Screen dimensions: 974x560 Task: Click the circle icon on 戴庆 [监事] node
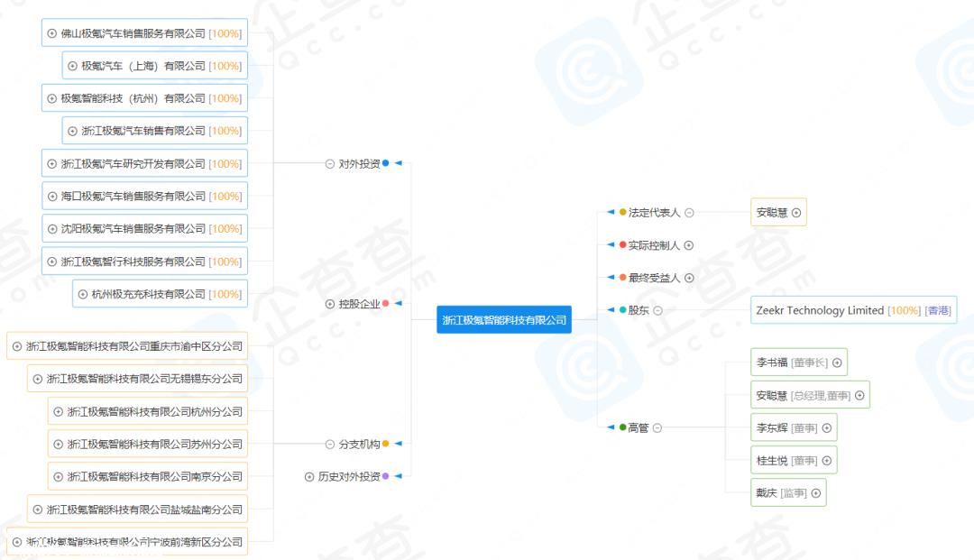click(x=816, y=493)
